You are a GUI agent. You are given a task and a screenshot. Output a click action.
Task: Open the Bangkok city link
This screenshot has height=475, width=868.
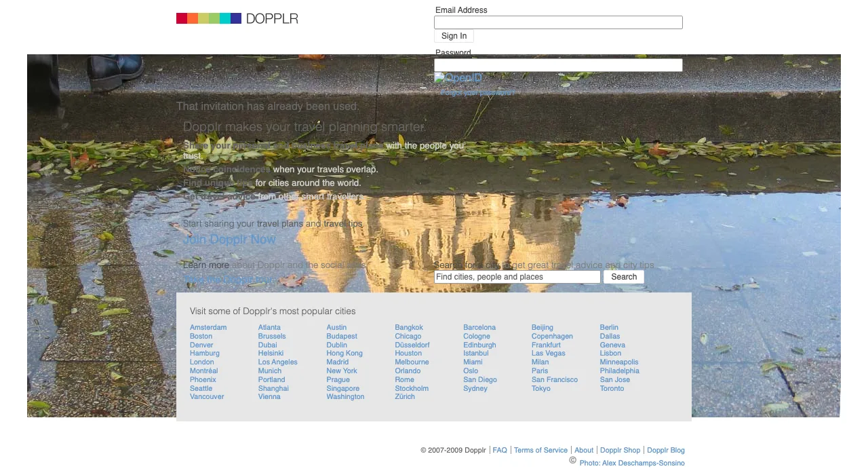click(x=409, y=328)
